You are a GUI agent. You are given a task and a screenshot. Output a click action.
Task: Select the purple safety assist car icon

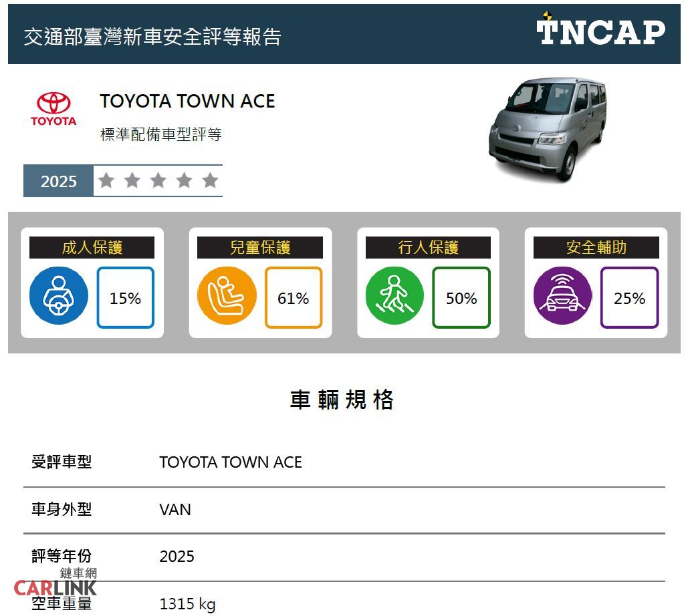click(562, 297)
